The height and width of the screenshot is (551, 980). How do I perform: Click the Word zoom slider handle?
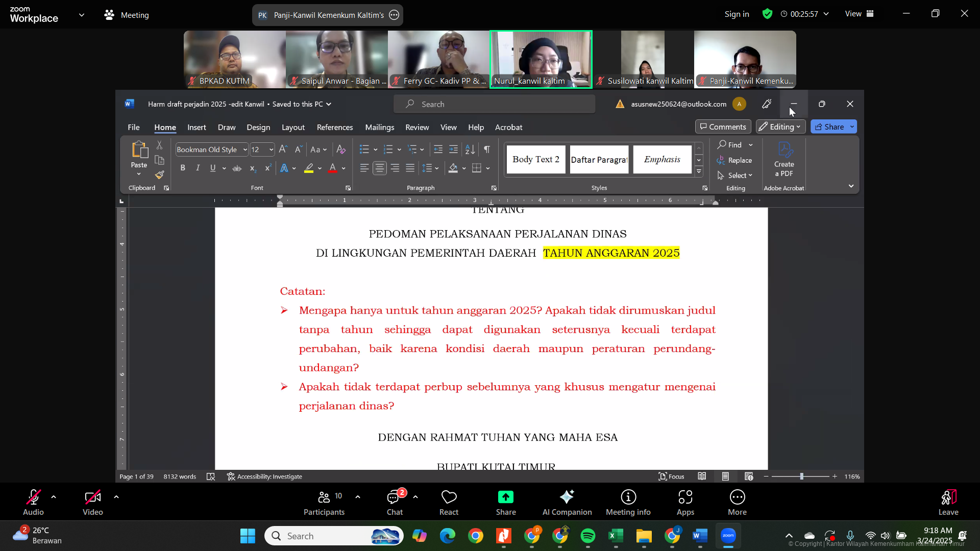pos(801,477)
